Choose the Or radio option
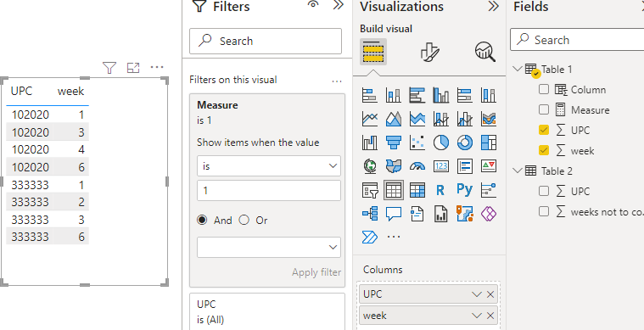Screen dimensions: 644x330 244,221
